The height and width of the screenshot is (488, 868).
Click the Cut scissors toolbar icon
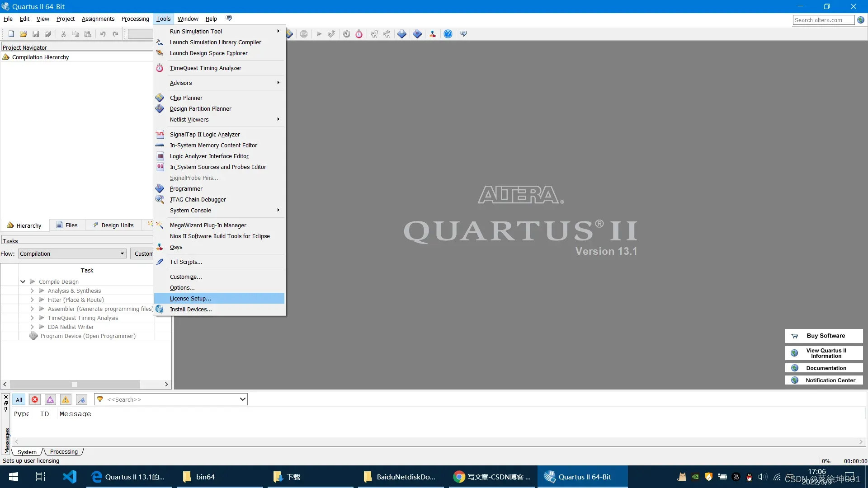pyautogui.click(x=63, y=34)
